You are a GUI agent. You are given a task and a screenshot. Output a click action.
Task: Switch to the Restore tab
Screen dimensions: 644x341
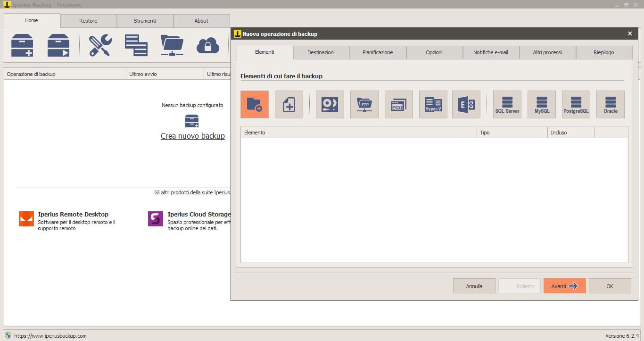click(x=88, y=20)
